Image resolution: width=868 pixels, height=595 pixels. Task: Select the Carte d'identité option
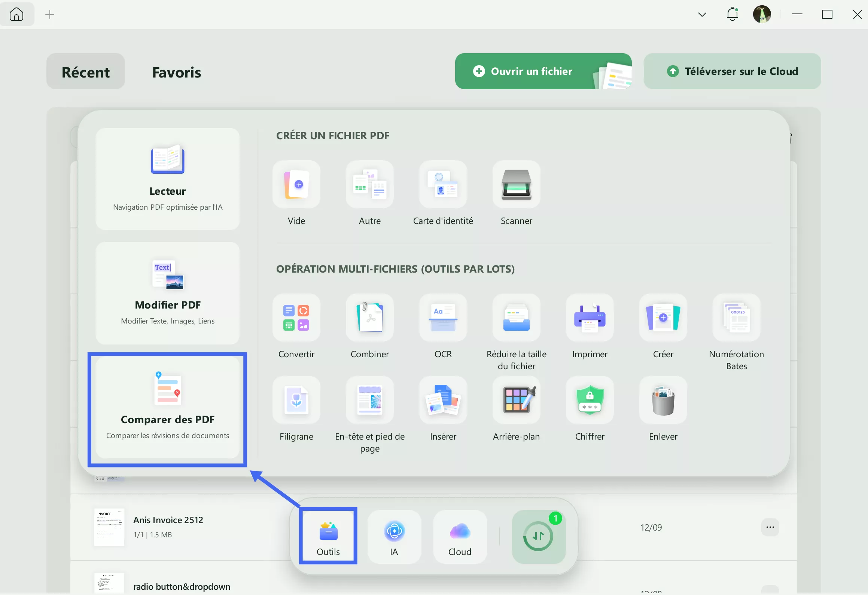(x=443, y=185)
